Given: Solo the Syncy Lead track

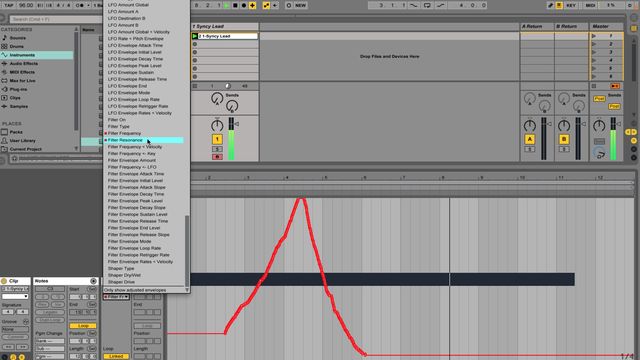Looking at the screenshot, I should point(217,149).
